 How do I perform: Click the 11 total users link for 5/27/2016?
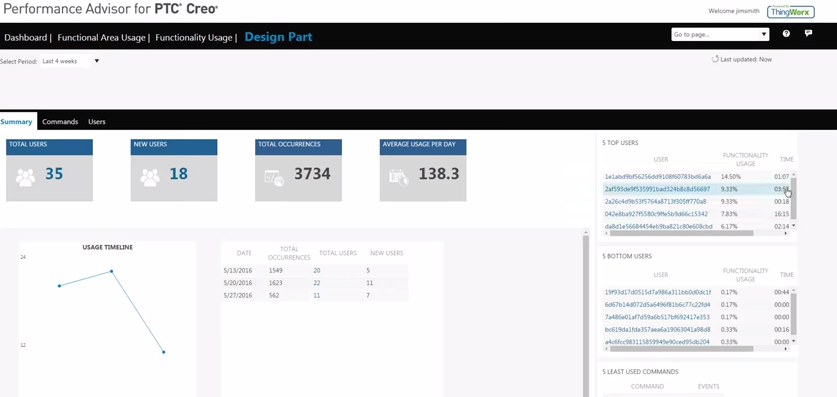(317, 295)
